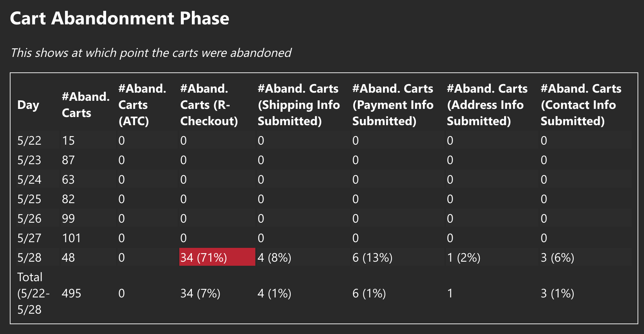Image resolution: width=644 pixels, height=334 pixels.
Task: Click the Payment Info Submitted column header
Action: (x=393, y=105)
